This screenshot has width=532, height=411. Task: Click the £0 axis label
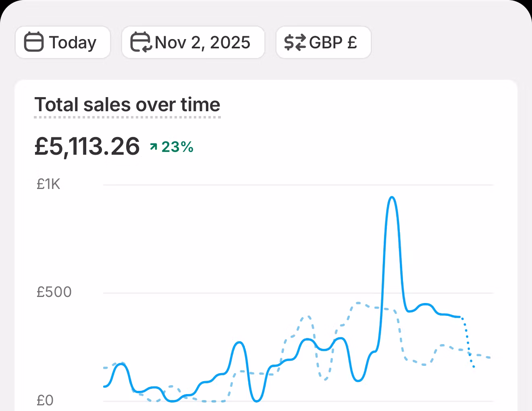[45, 400]
